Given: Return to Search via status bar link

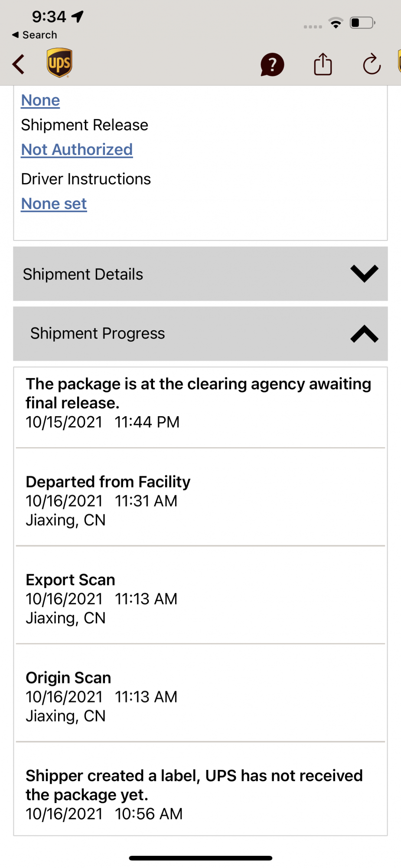Looking at the screenshot, I should [x=35, y=35].
